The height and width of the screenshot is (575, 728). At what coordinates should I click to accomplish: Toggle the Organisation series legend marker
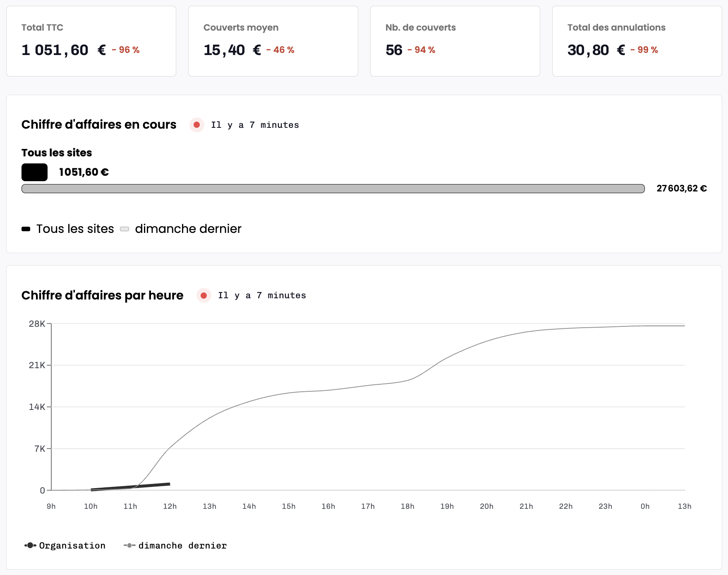tap(30, 546)
